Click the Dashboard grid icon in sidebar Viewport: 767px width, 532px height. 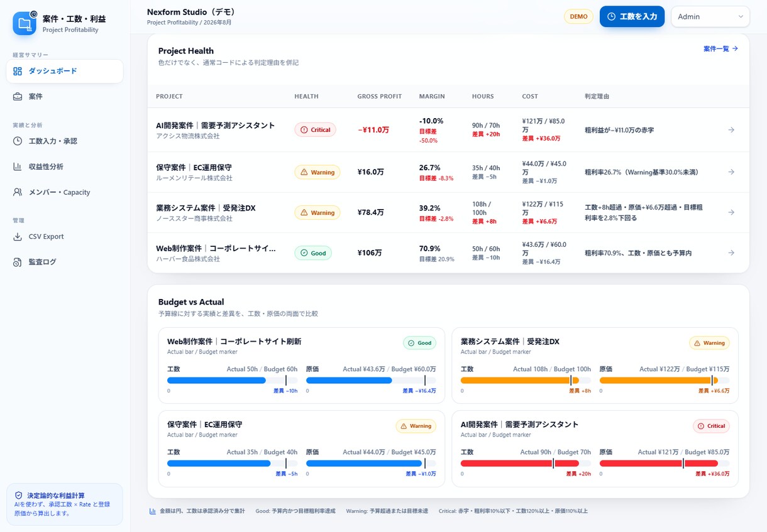18,71
